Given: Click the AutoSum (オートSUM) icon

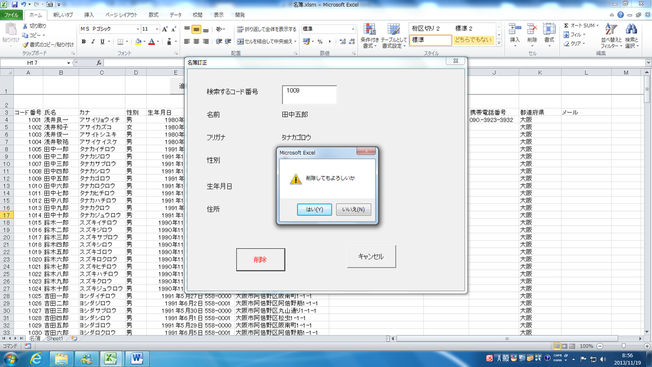Looking at the screenshot, I should click(x=566, y=26).
